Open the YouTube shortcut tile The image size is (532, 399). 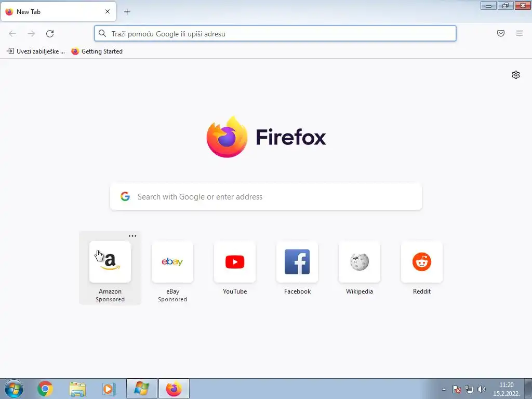point(235,262)
